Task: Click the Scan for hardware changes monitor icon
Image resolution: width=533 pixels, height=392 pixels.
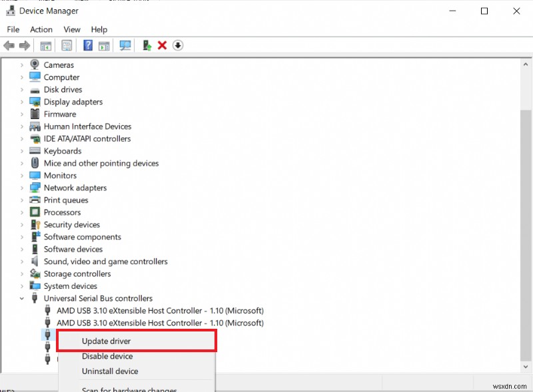Action: (125, 45)
